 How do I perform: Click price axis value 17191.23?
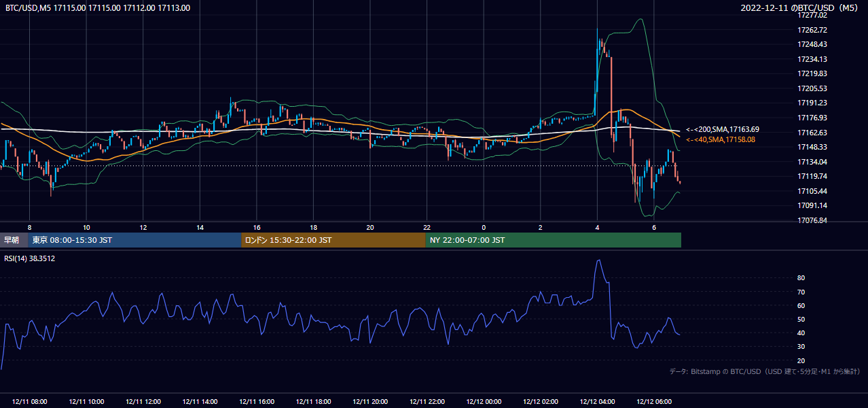[x=812, y=103]
